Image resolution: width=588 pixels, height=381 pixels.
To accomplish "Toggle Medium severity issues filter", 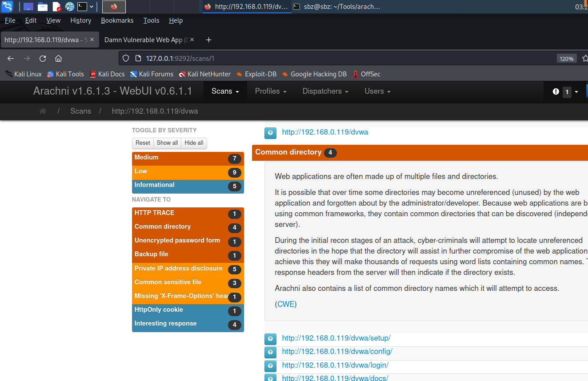I will [188, 158].
